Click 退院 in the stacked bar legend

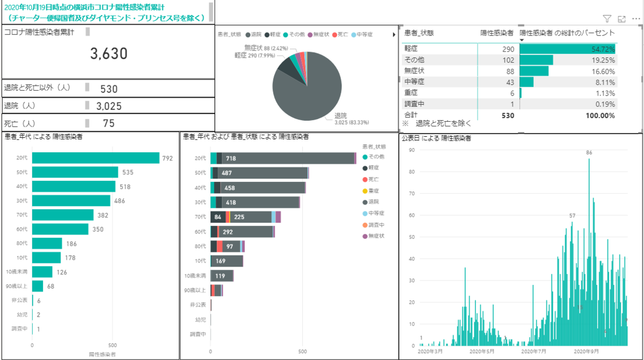[371, 202]
